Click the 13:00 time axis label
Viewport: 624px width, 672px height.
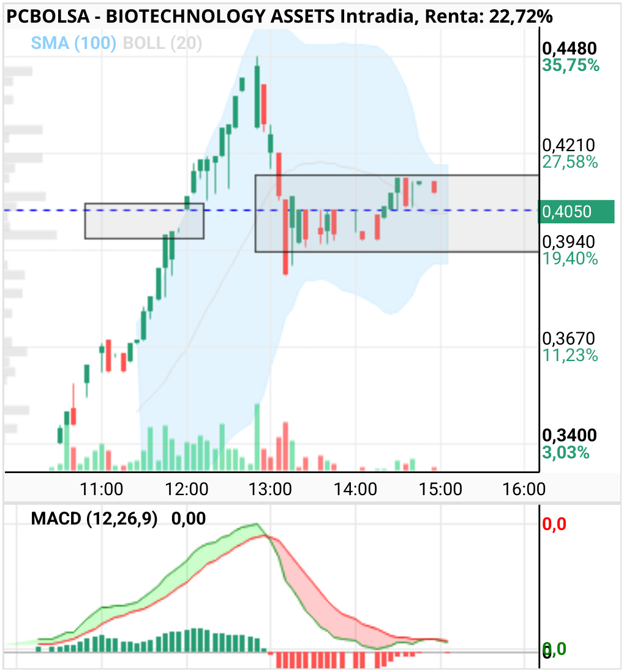click(x=271, y=489)
